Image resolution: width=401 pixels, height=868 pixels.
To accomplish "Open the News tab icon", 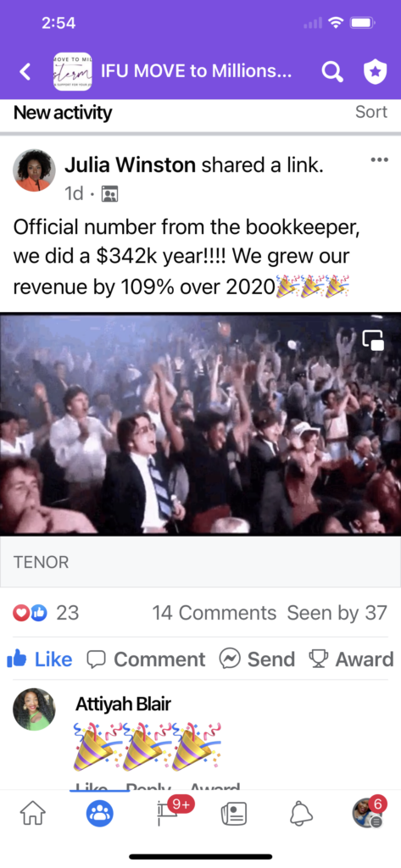I will point(233,814).
